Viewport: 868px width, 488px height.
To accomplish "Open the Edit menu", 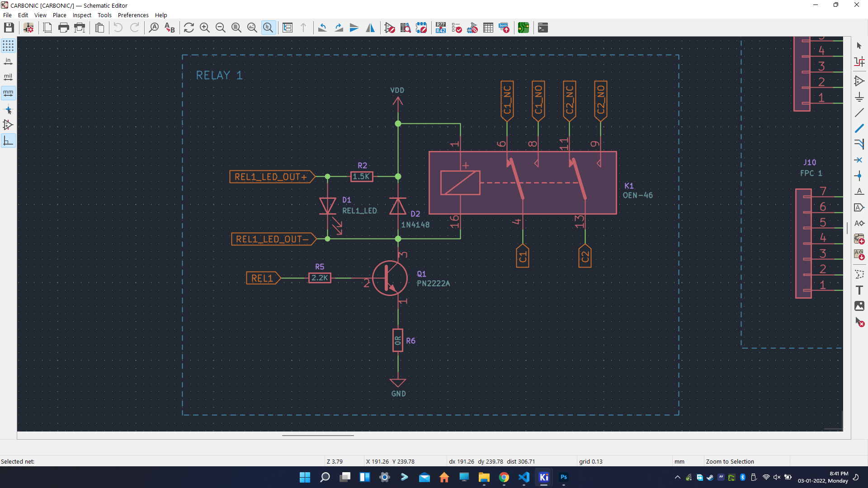I will click(23, 15).
